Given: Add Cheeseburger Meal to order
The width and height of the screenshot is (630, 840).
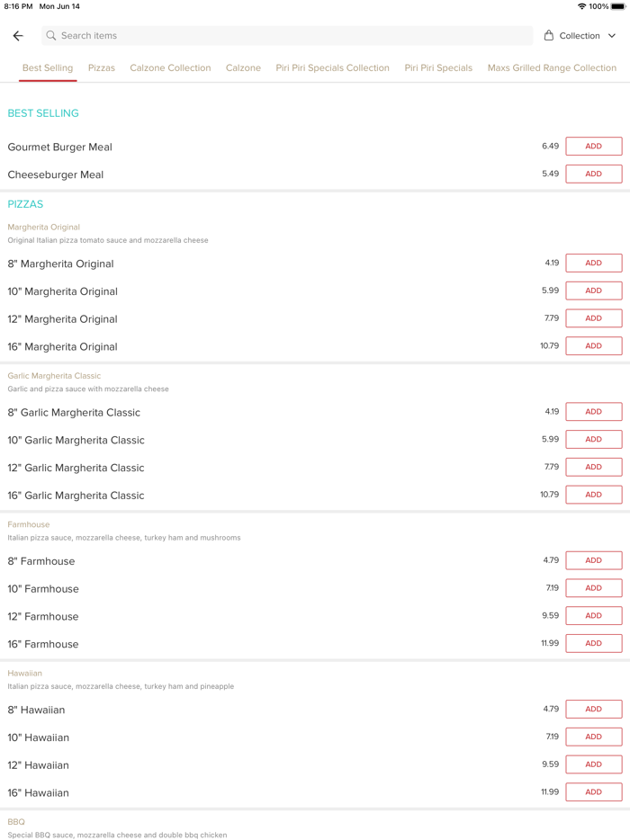Looking at the screenshot, I should coord(593,174).
